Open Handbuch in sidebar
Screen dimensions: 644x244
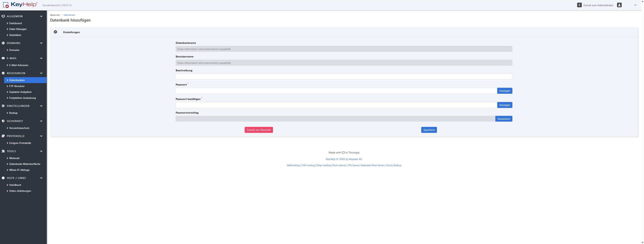[x=15, y=185]
